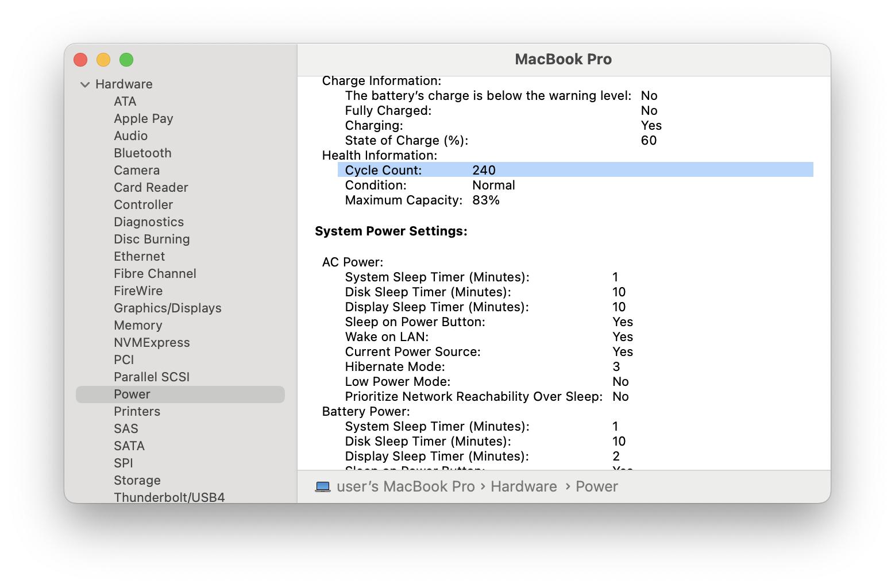Select Camera in the sidebar
The image size is (895, 588).
[137, 171]
